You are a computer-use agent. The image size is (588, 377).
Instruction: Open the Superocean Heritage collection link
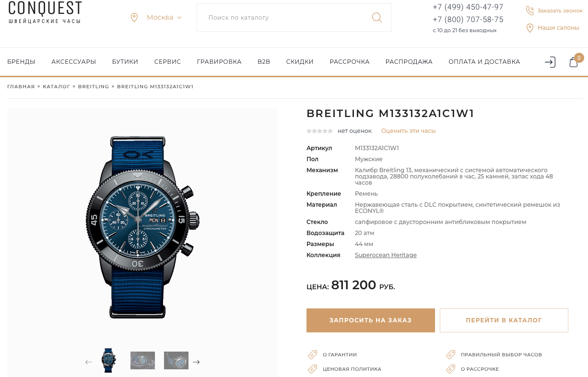pos(386,255)
